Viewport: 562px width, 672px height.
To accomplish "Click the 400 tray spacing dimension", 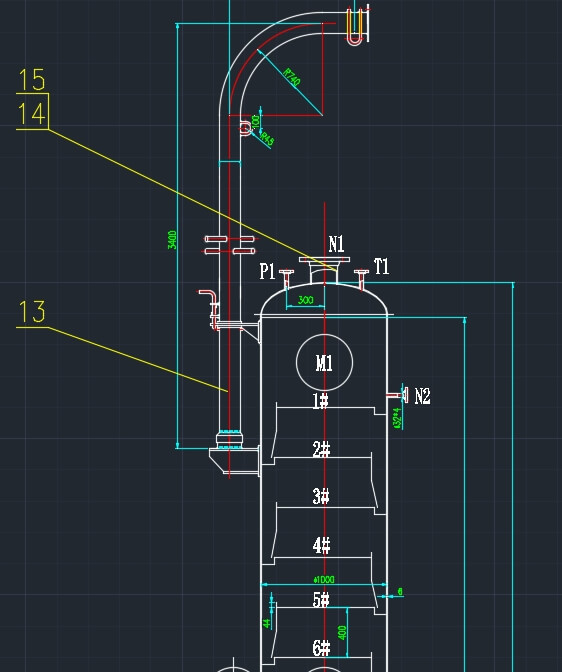I will pos(342,633).
